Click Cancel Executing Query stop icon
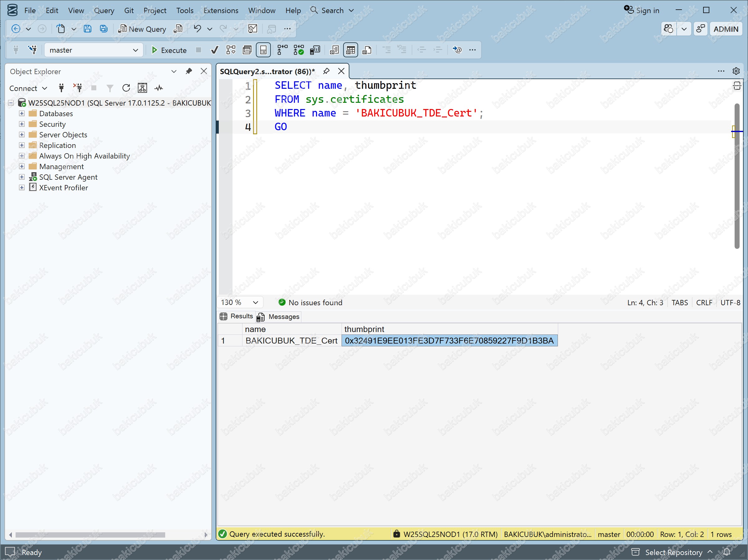The image size is (748, 560). 199,50
